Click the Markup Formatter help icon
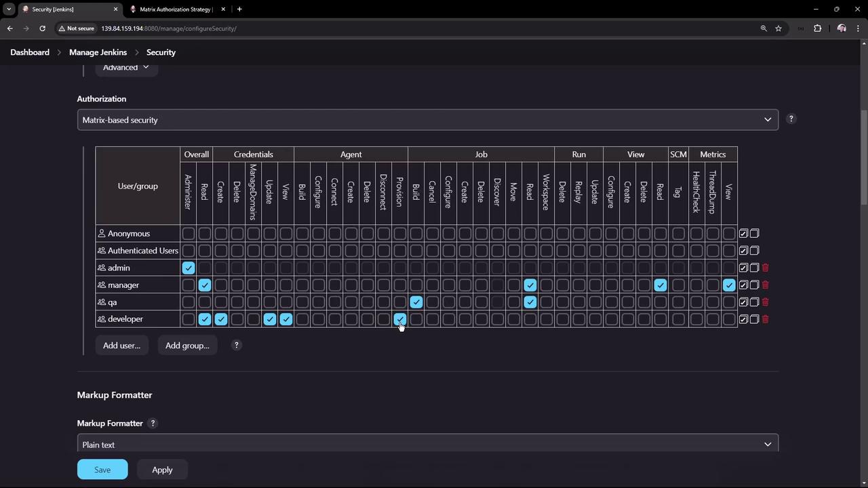 (153, 423)
